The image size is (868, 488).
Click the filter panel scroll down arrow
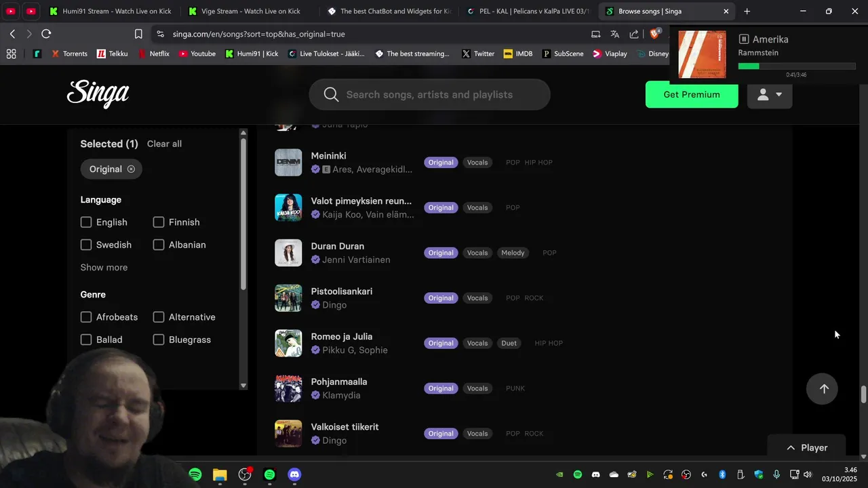click(x=243, y=386)
